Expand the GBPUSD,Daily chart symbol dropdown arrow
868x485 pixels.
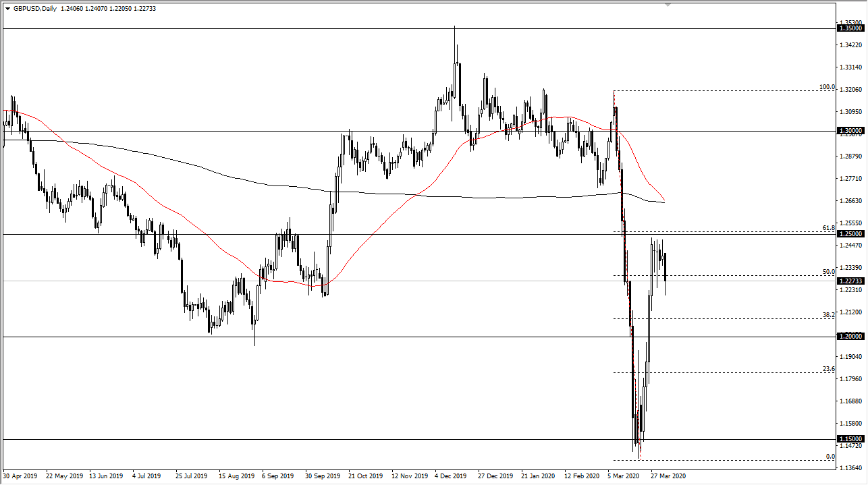[x=8, y=9]
